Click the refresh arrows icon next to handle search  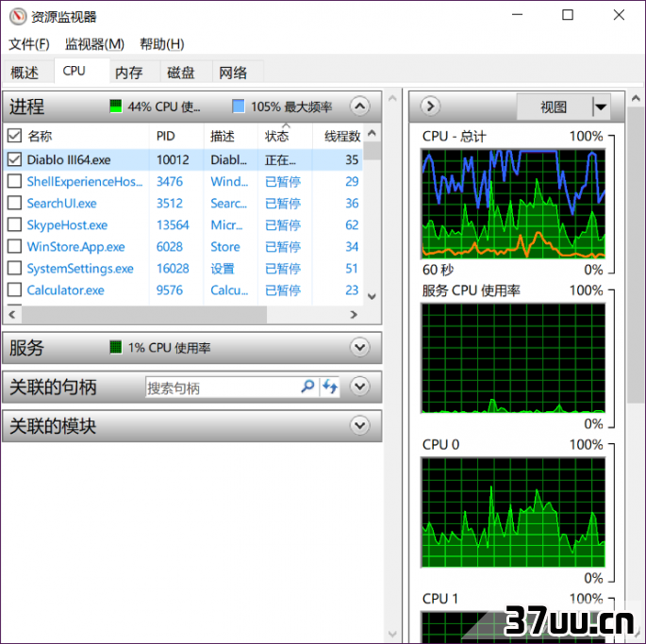(x=330, y=387)
